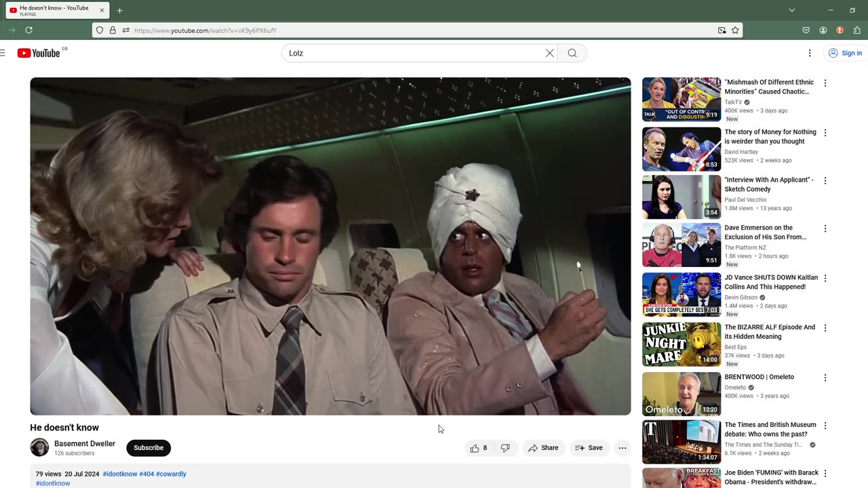Screen dimensions: 868x488
Task: Open site permissions icon in address bar
Action: [125, 30]
